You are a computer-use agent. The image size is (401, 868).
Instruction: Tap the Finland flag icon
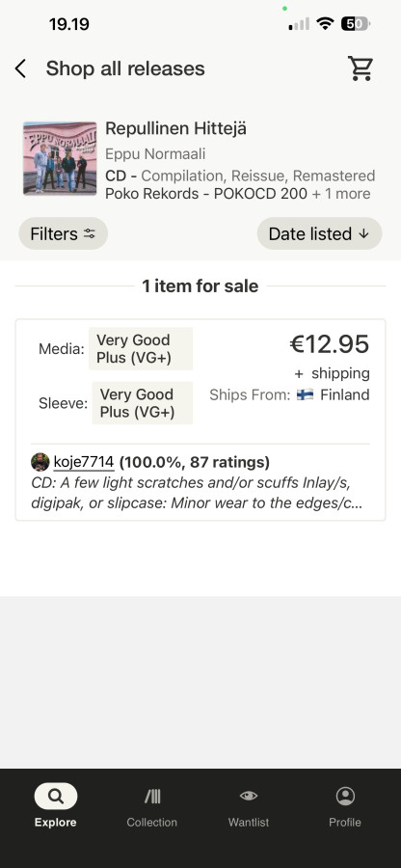coord(305,394)
